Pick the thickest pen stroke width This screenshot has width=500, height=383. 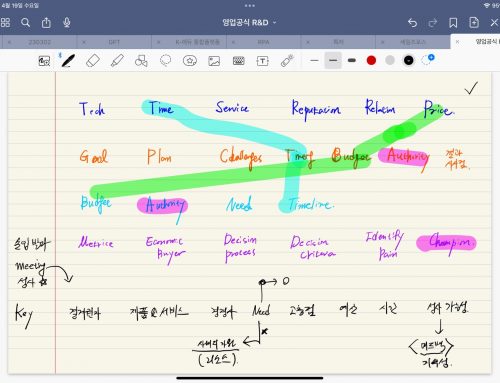pyautogui.click(x=352, y=60)
